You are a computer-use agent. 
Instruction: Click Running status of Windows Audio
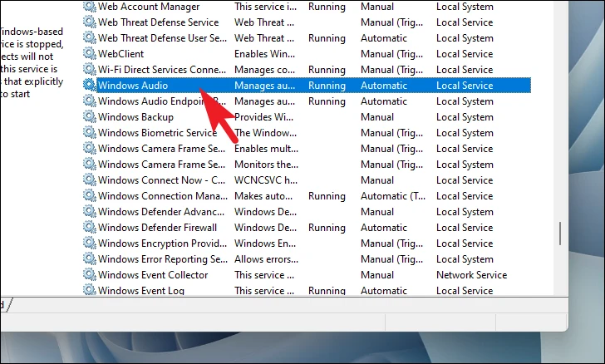point(327,86)
